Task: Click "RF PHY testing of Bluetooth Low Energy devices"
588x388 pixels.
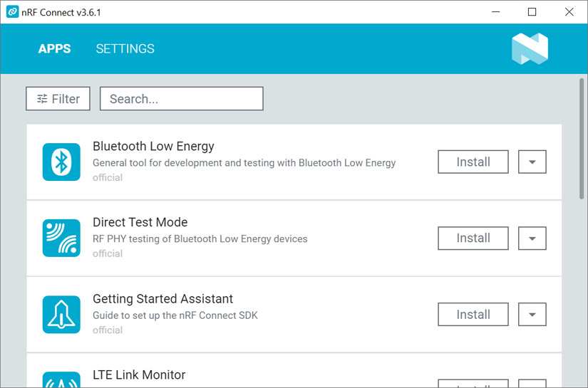Action: pos(200,239)
